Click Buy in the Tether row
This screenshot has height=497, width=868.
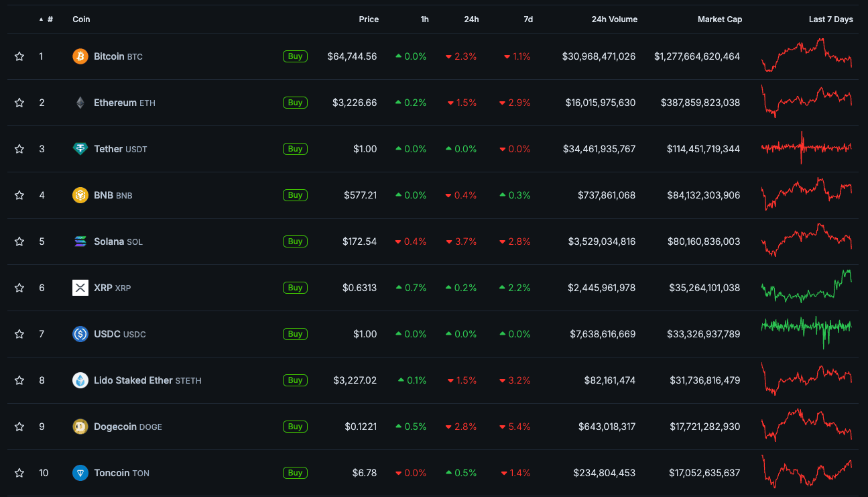click(x=295, y=149)
